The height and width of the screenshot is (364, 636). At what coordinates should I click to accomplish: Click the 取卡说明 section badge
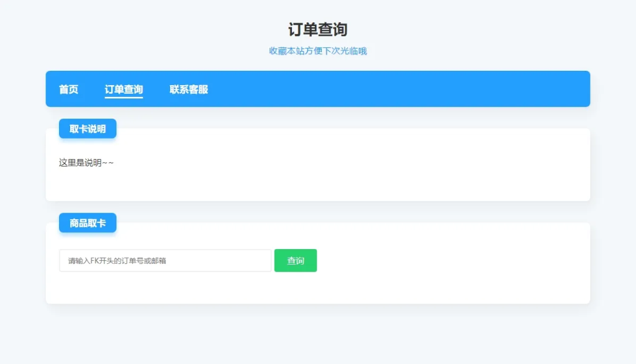pyautogui.click(x=88, y=129)
